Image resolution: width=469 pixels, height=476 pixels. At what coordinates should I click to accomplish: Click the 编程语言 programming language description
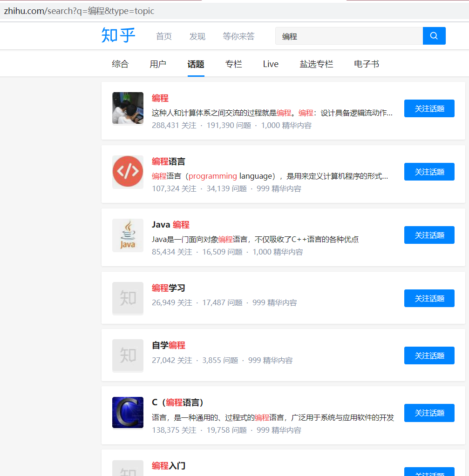pyautogui.click(x=270, y=176)
